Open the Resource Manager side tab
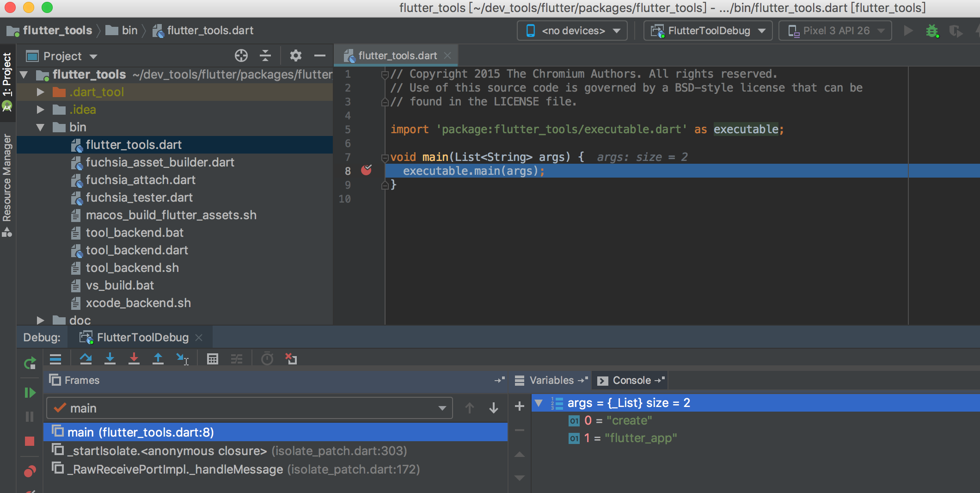 tap(7, 185)
